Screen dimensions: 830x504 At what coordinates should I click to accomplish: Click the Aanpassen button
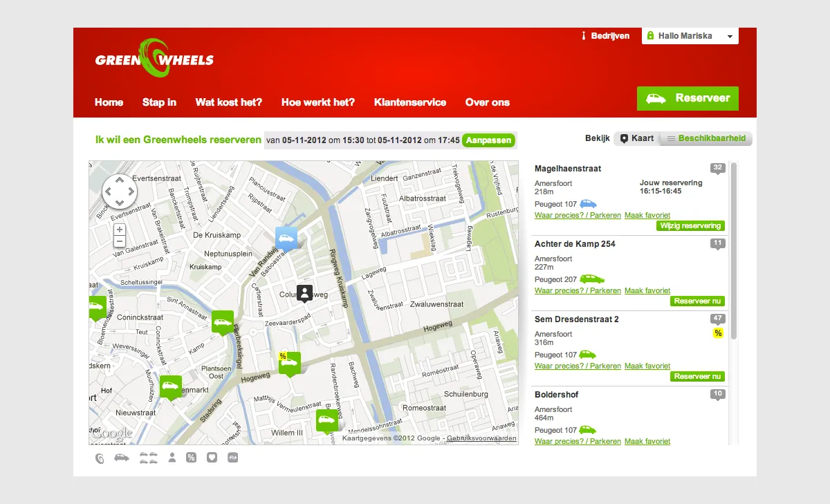click(x=488, y=140)
